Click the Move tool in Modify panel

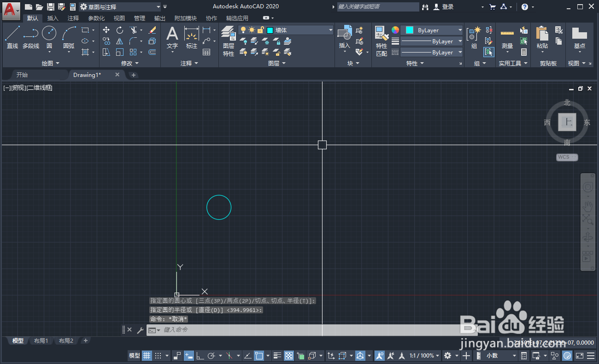[x=106, y=30]
